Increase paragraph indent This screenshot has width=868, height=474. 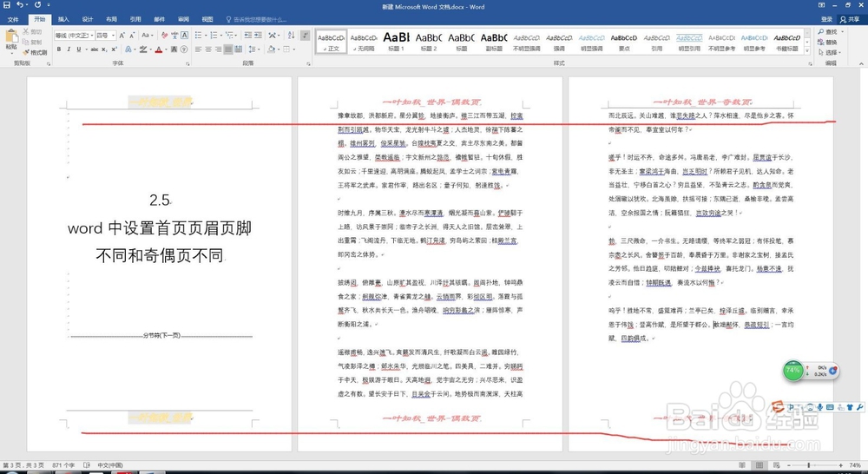258,36
